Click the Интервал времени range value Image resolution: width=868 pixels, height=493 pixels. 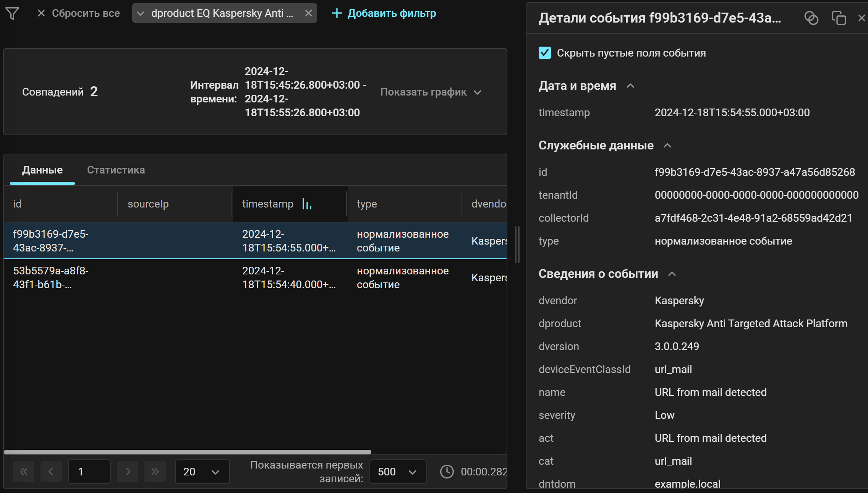click(x=305, y=92)
